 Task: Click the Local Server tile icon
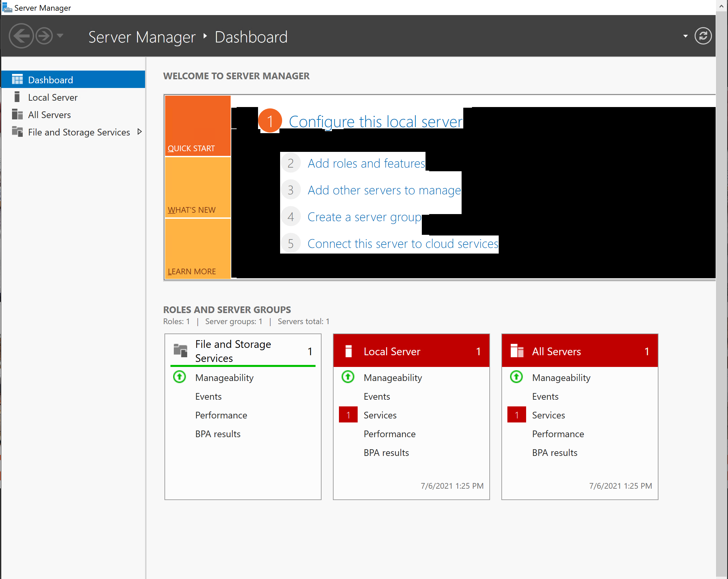click(349, 351)
